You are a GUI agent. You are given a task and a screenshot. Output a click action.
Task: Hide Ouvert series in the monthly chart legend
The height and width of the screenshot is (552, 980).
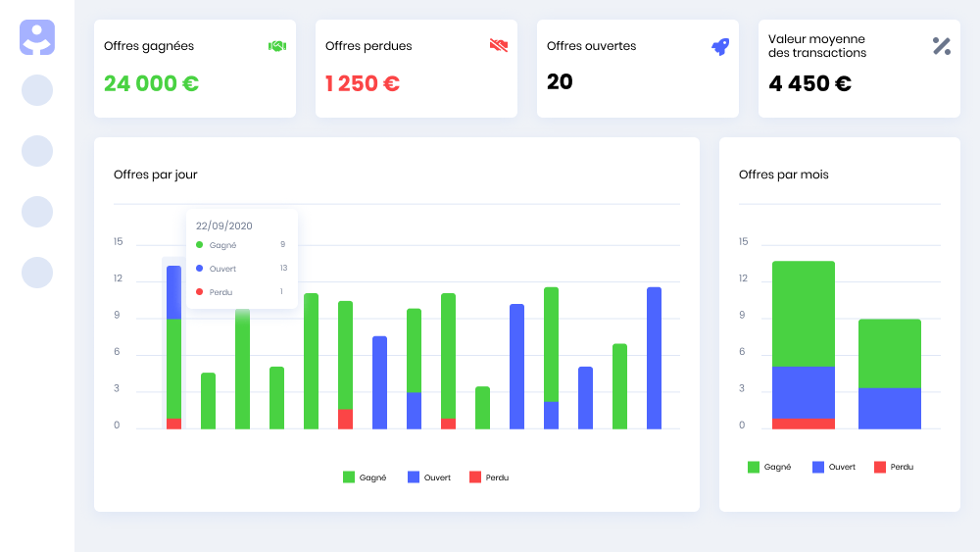[833, 467]
